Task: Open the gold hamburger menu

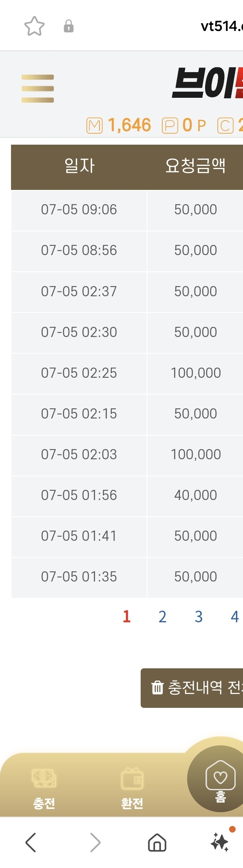Action: [x=38, y=88]
